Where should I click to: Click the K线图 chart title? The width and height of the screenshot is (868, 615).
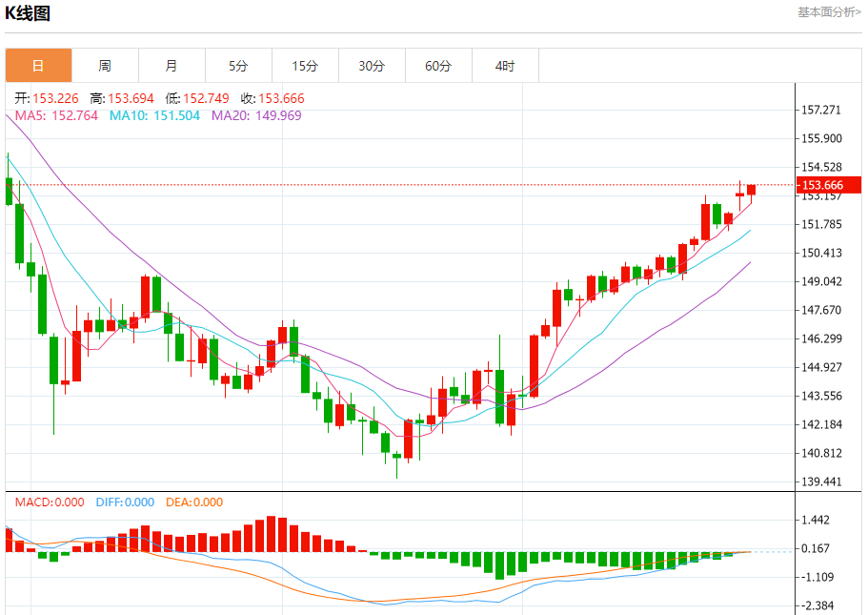point(29,13)
